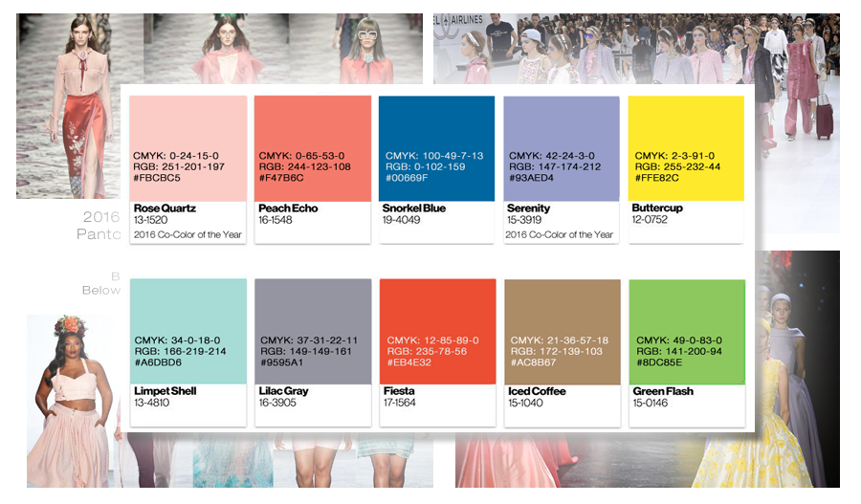Screen dimensions: 861x504
Task: Click hex value #EB4E32
Action: (409, 362)
